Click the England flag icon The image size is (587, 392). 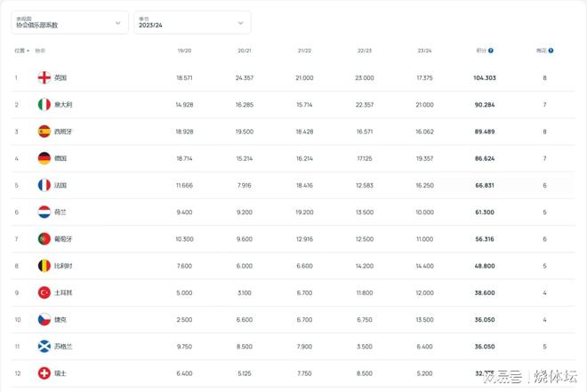click(44, 78)
